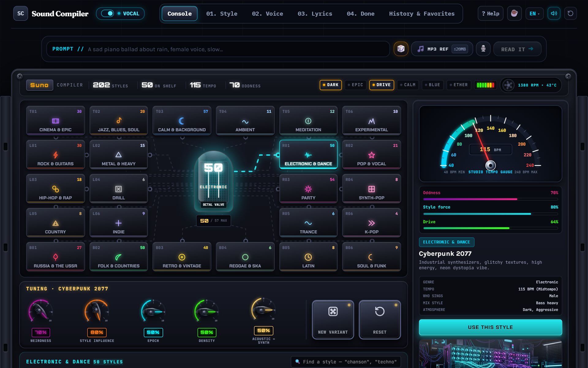
Task: Open History & Favorites tab
Action: [x=422, y=13]
